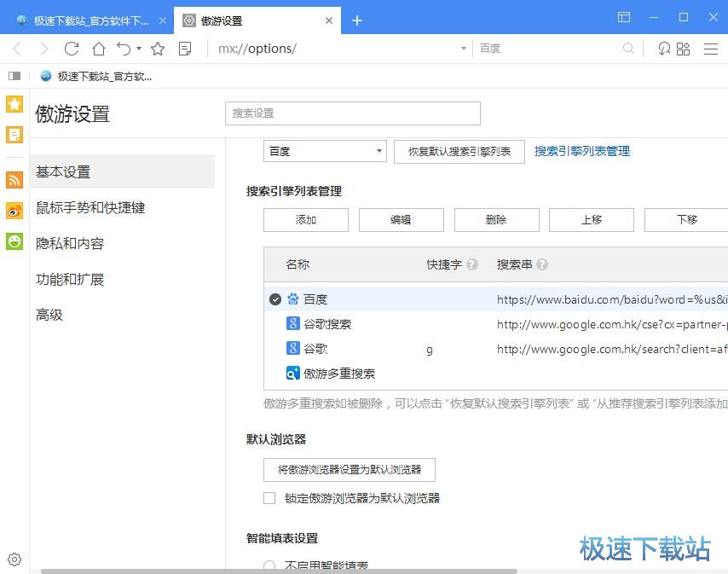Open sidebar settings gear icon

point(14,560)
